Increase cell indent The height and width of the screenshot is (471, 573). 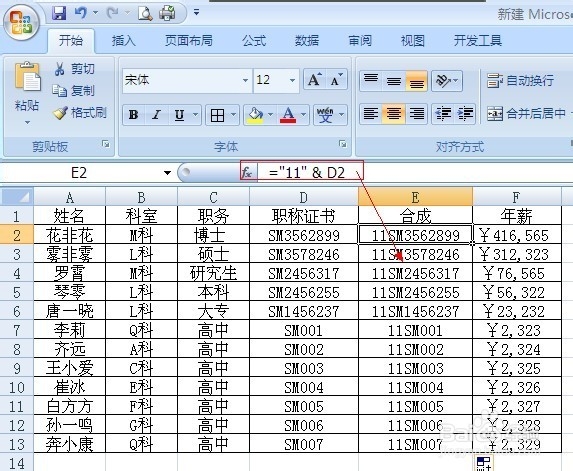[x=465, y=114]
